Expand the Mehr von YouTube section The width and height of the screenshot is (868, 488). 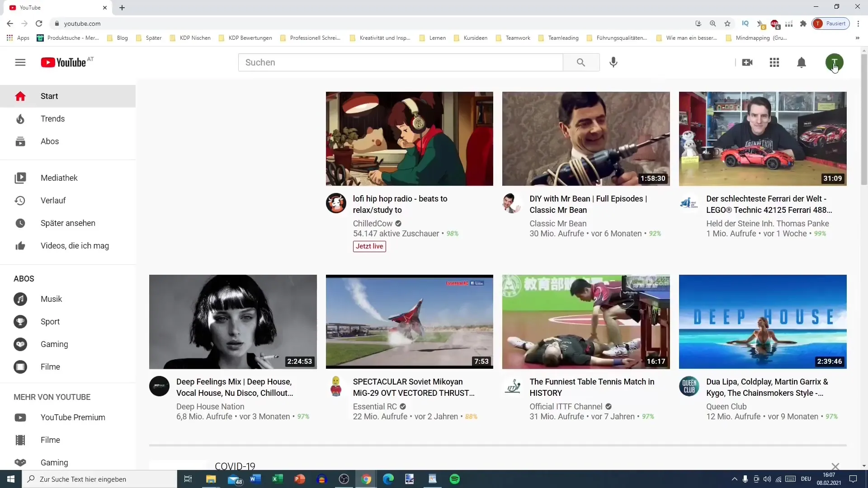click(52, 397)
